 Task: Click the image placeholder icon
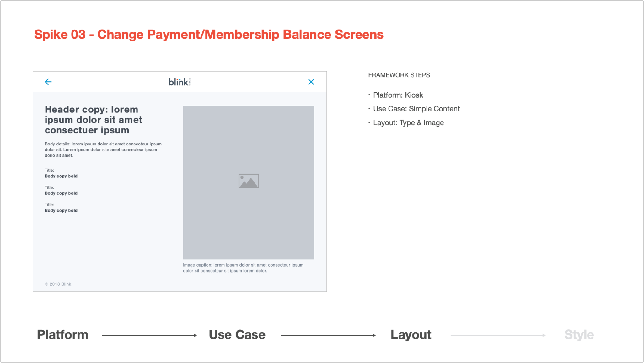coord(249,181)
